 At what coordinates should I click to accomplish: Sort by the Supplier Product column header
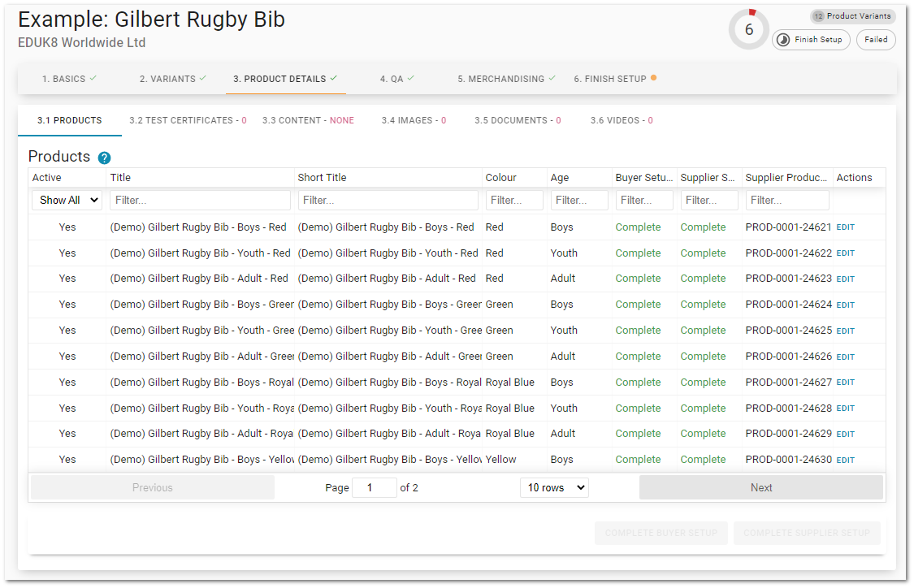[786, 178]
